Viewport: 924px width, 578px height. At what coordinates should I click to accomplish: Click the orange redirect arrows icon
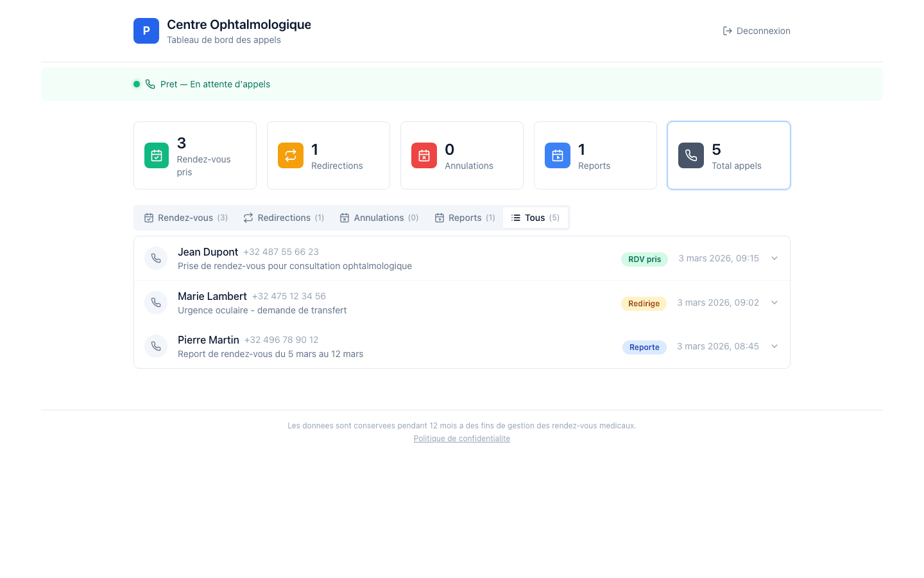(x=290, y=155)
